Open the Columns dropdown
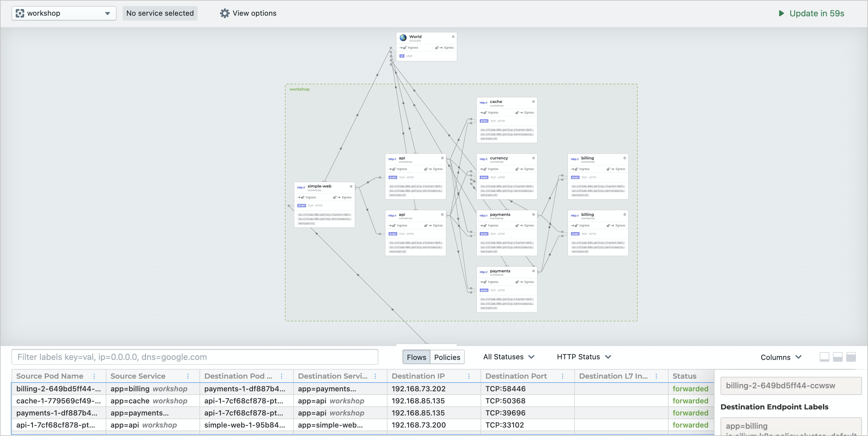This screenshot has width=868, height=436. click(x=781, y=357)
